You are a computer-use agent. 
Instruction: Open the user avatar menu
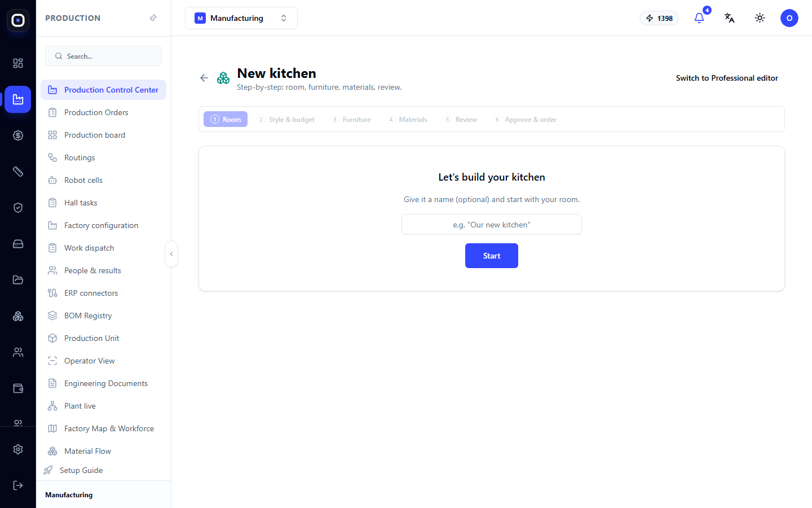pyautogui.click(x=789, y=18)
